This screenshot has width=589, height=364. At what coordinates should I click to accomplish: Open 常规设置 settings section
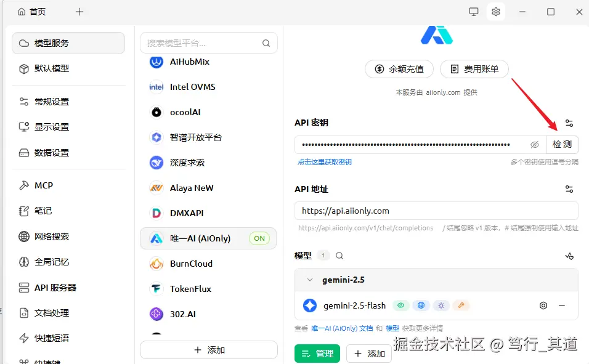[68, 102]
